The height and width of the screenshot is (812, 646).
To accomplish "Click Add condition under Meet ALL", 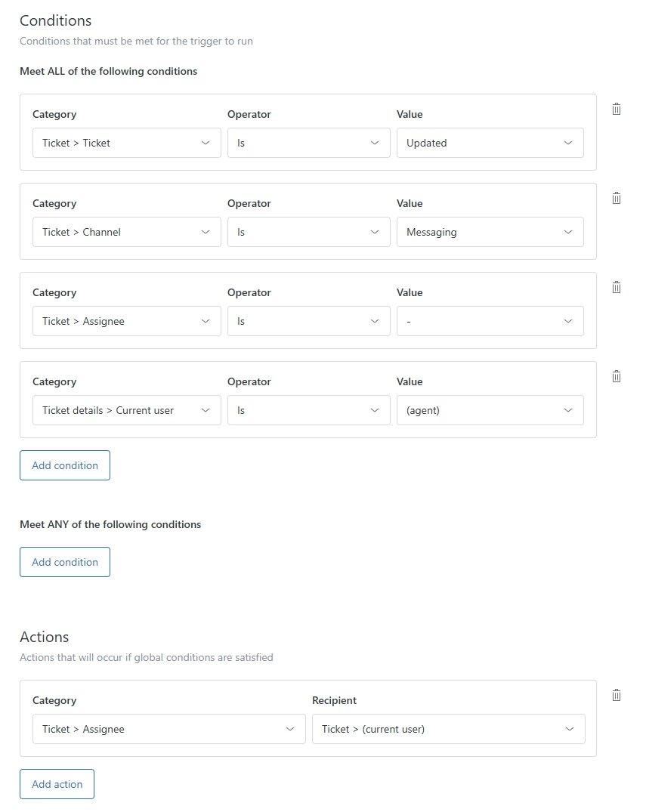I will pyautogui.click(x=65, y=465).
